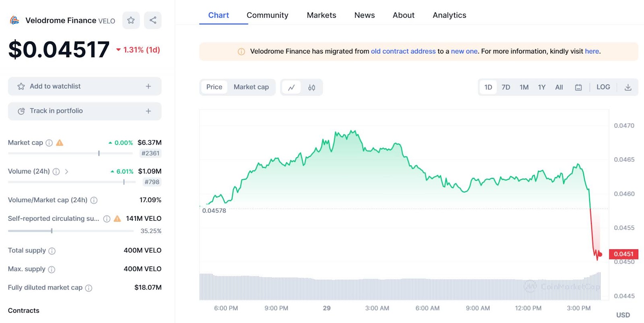The image size is (644, 323).
Task: Click Track in portfolio button
Action: click(85, 111)
